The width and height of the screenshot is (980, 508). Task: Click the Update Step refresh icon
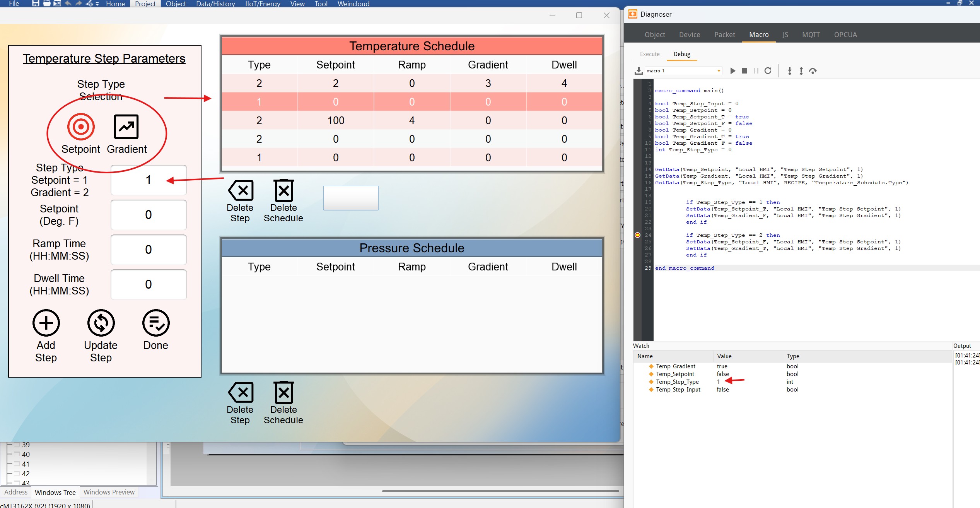(x=101, y=323)
